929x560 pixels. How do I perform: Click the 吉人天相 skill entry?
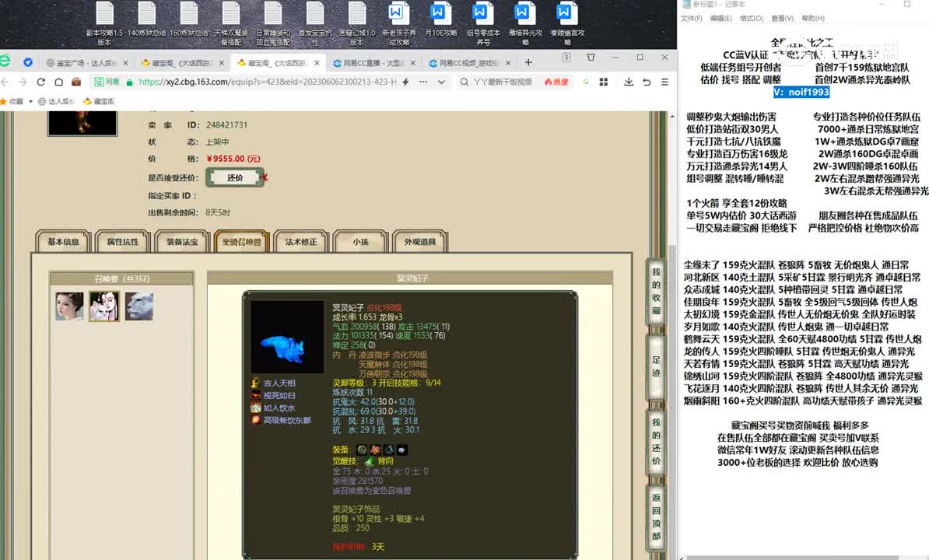273,383
